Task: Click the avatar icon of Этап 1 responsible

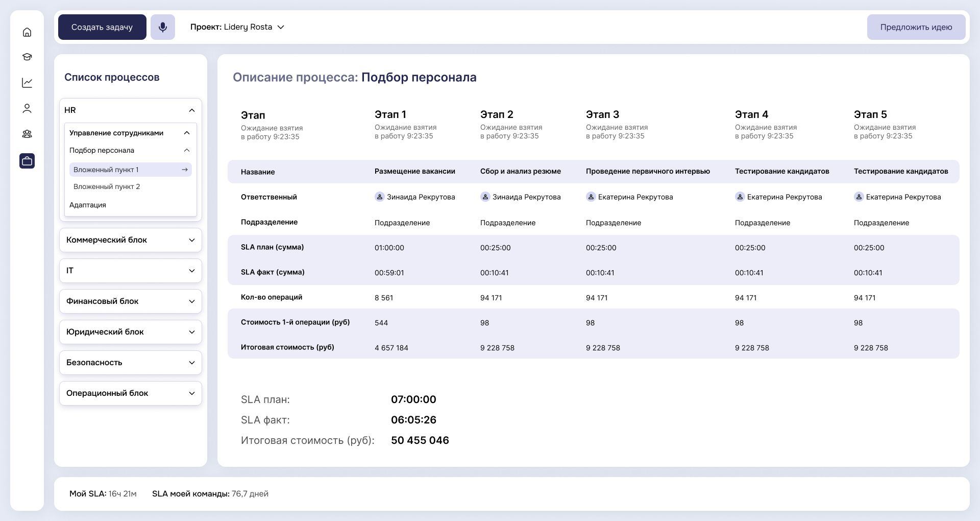Action: [379, 197]
